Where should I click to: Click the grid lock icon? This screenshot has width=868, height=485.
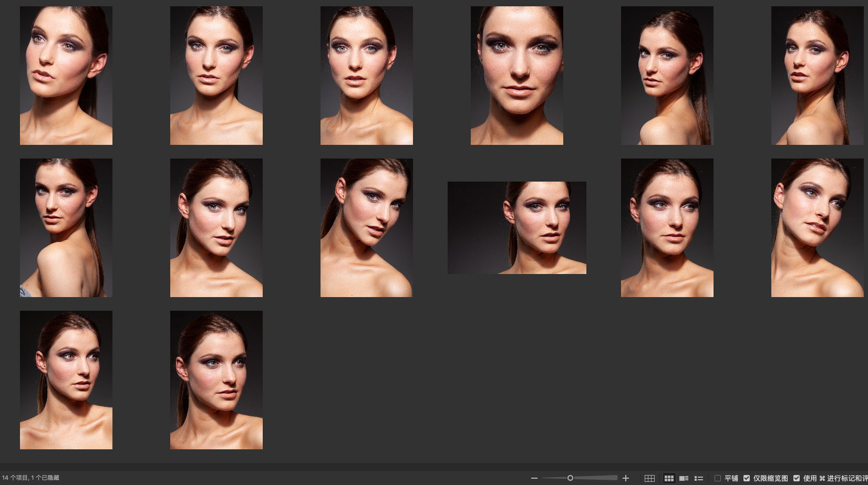(649, 478)
